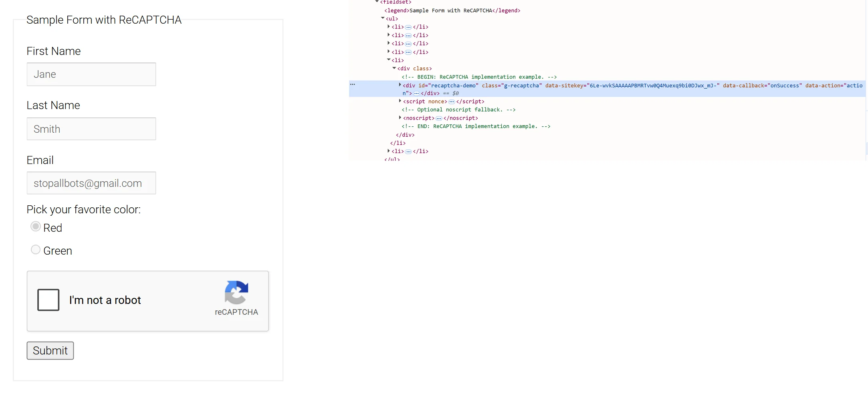Screen dimensions: 868x417
Task: Click the I'm not a robot label
Action: 105,300
